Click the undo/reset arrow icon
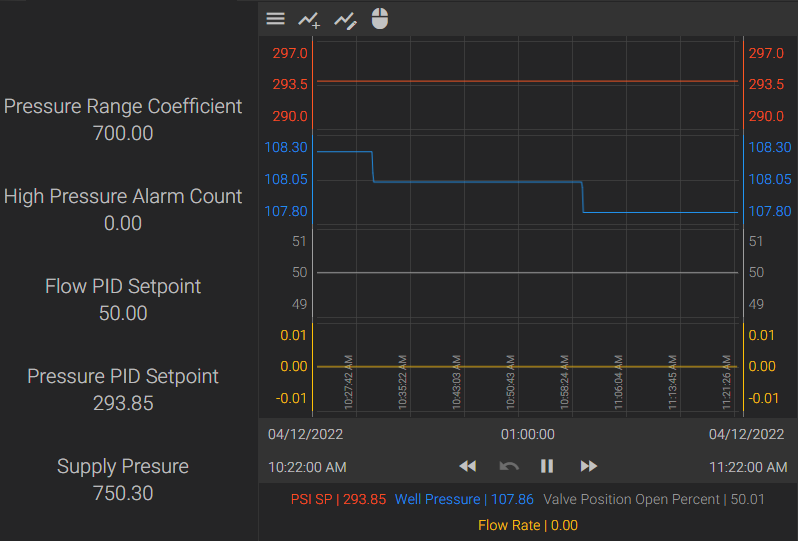This screenshot has height=541, width=798. [x=509, y=466]
